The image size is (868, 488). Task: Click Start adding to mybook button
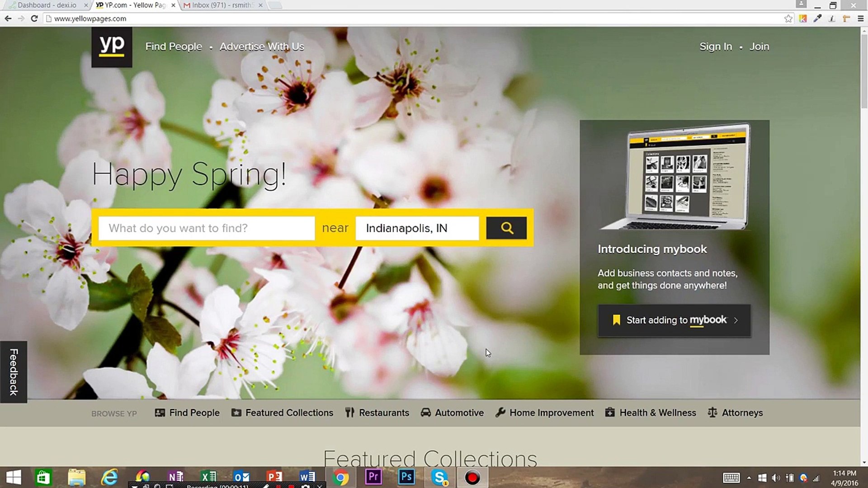[674, 320]
